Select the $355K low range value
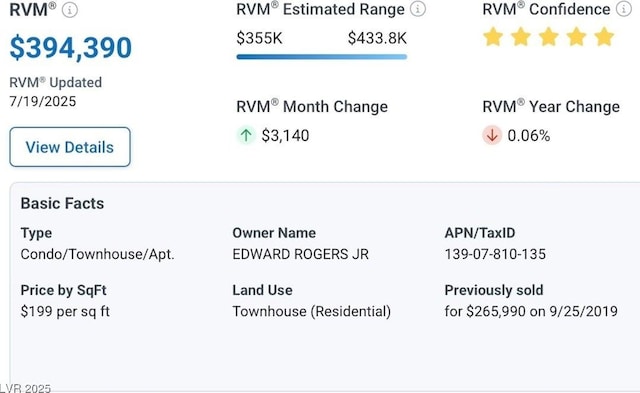 [x=259, y=38]
